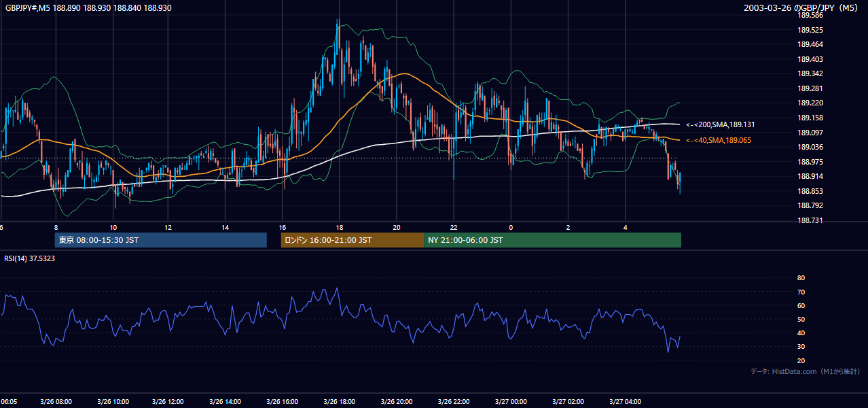The width and height of the screenshot is (868, 408).
Task: Click price axis value 189.586
Action: [810, 15]
